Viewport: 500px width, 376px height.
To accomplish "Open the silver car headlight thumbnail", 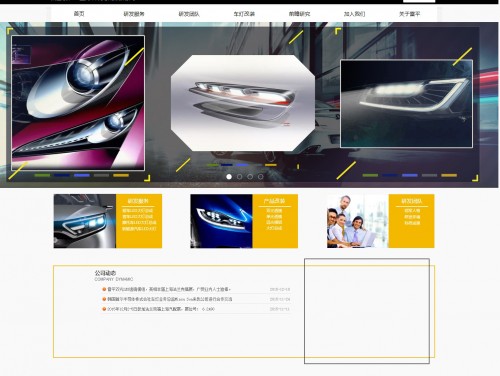I will (x=85, y=221).
